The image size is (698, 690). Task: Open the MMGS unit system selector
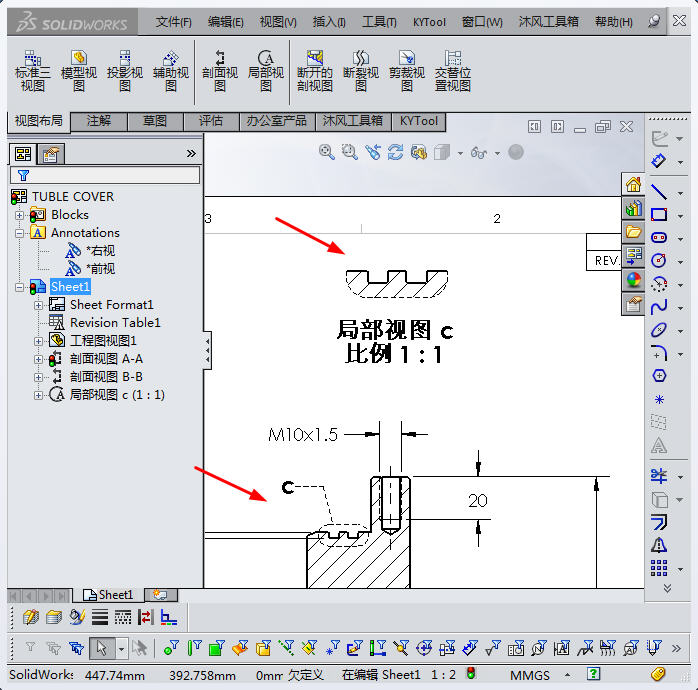pos(530,675)
